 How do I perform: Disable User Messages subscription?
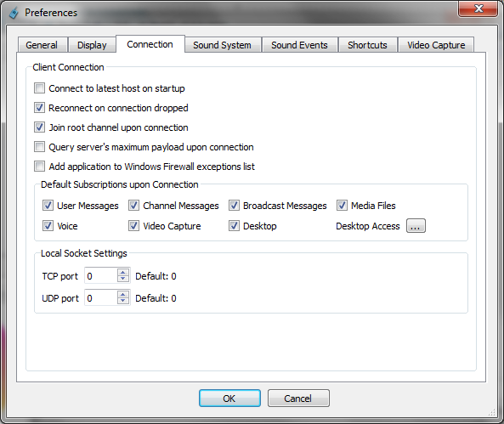48,206
